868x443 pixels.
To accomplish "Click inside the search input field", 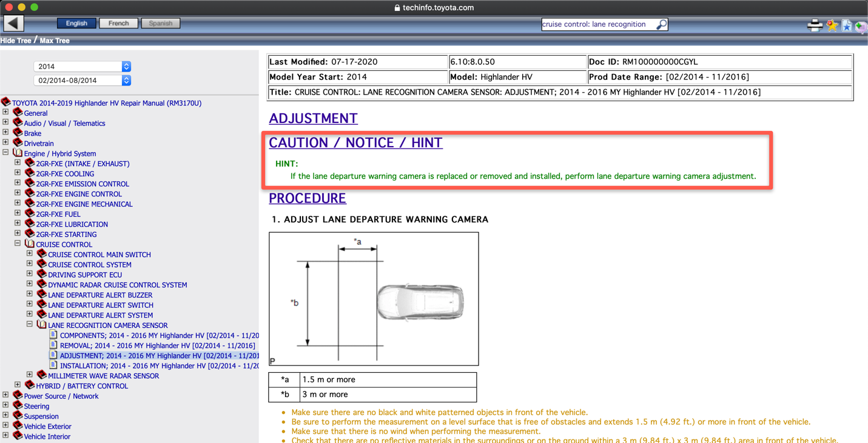I will pos(594,24).
